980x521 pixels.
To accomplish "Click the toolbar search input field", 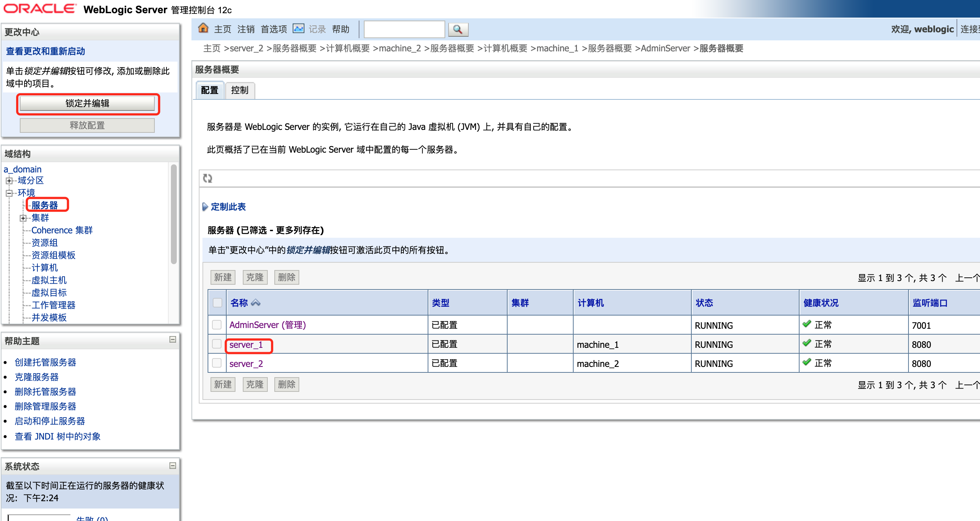I will coord(405,29).
